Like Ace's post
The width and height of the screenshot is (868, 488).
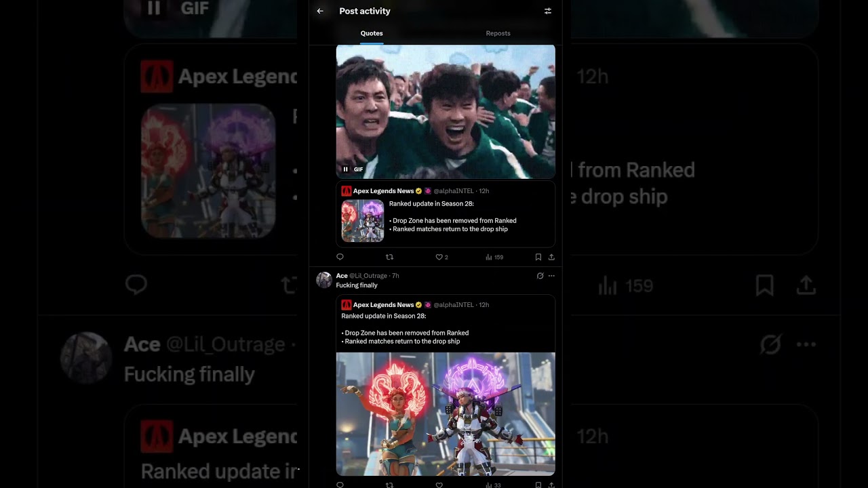pyautogui.click(x=439, y=485)
